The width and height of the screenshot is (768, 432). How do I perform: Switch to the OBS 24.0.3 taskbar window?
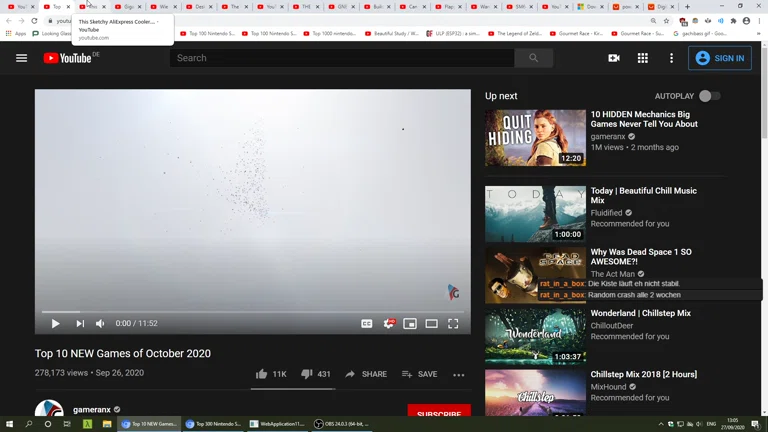point(341,424)
